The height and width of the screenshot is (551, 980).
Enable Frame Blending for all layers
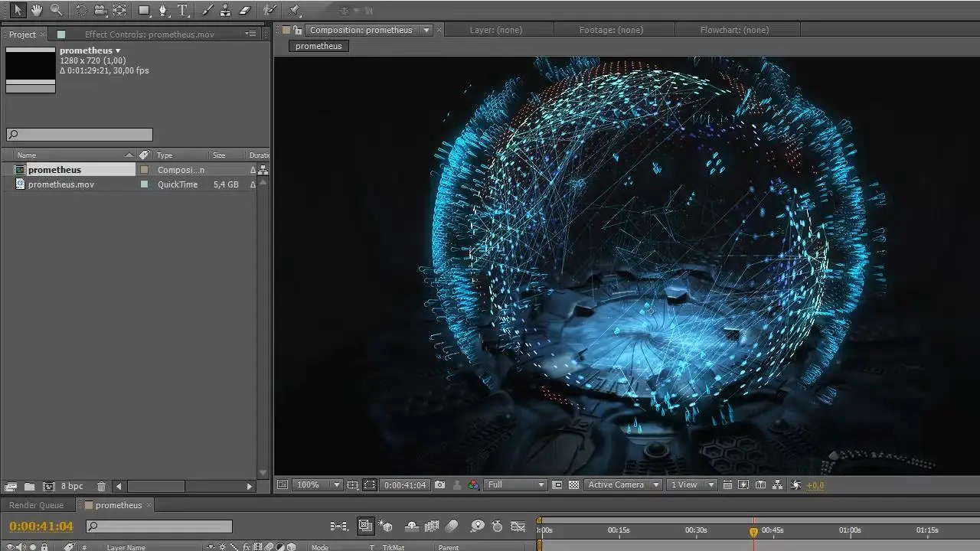coord(432,526)
